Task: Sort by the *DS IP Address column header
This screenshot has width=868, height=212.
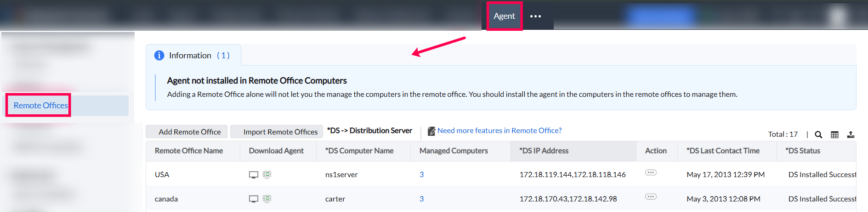Action: [544, 151]
